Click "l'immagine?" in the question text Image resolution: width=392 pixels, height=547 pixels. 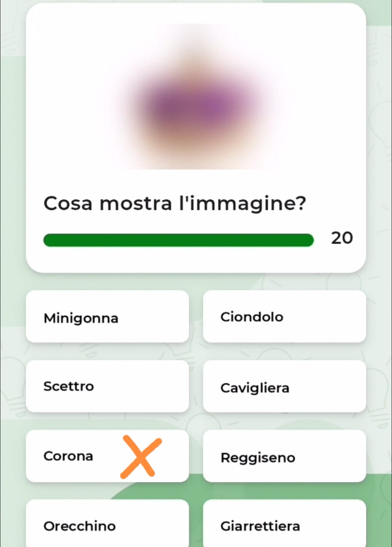coord(242,203)
